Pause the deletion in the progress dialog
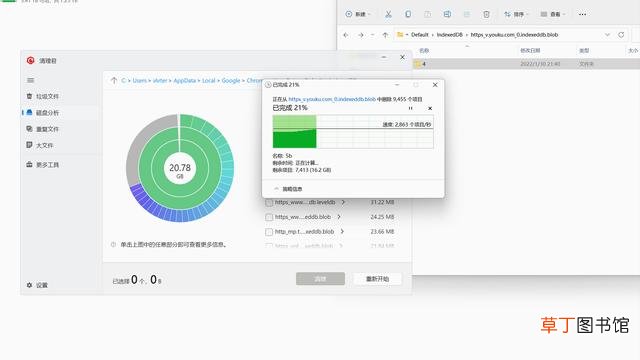640x360 pixels. click(411, 109)
